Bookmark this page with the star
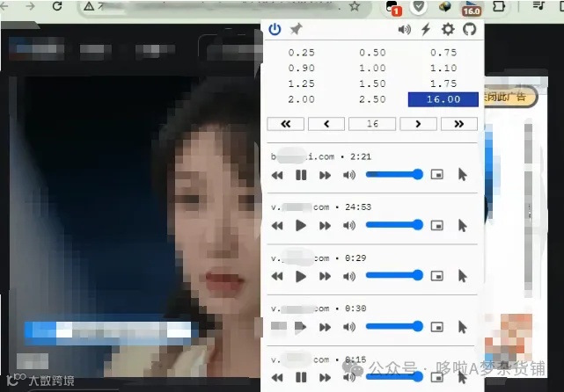This screenshot has width=564, height=392. (x=355, y=6)
